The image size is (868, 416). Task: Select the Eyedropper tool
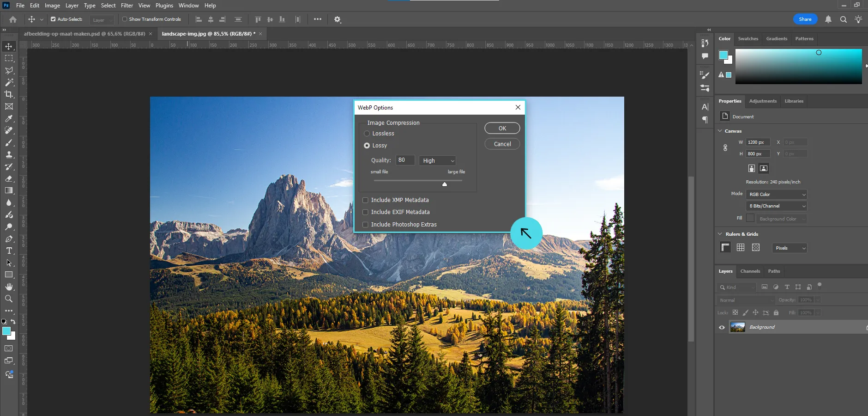tap(9, 119)
